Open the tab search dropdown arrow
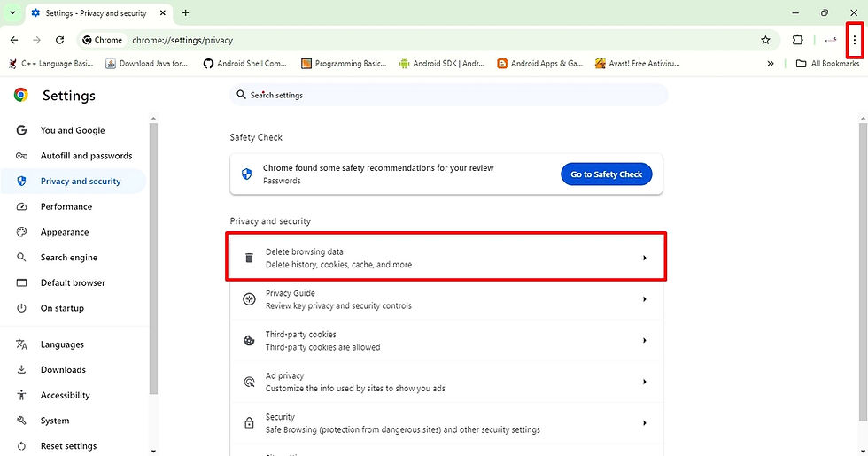This screenshot has height=456, width=868. 12,12
